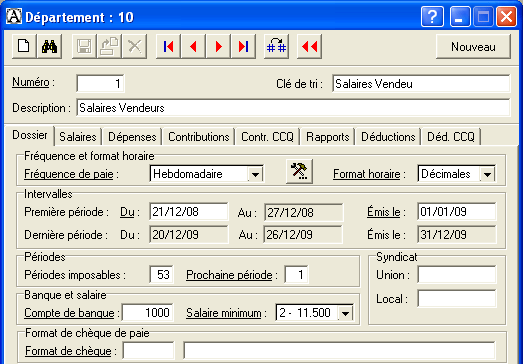Screen dimensions: 523x364
Task: Click the floppy disk save icon
Action: point(84,46)
